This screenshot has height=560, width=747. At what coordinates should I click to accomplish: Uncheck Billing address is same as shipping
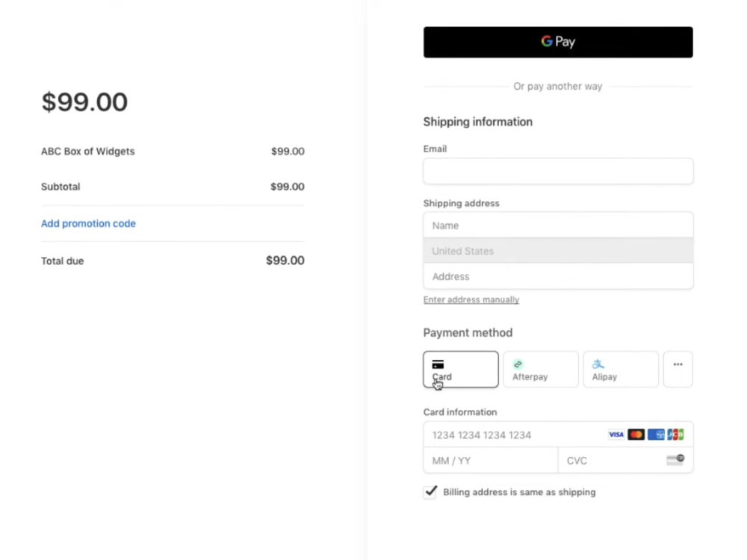tap(430, 491)
